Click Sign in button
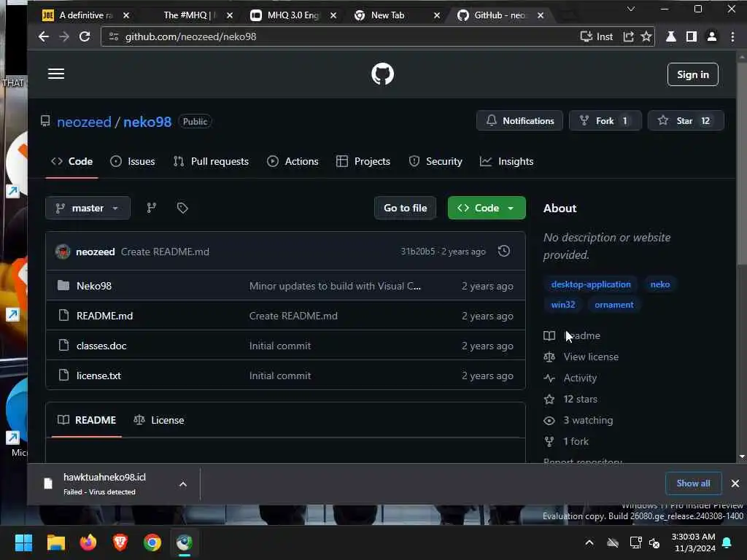Screen dimensions: 747x560 [x=693, y=74]
